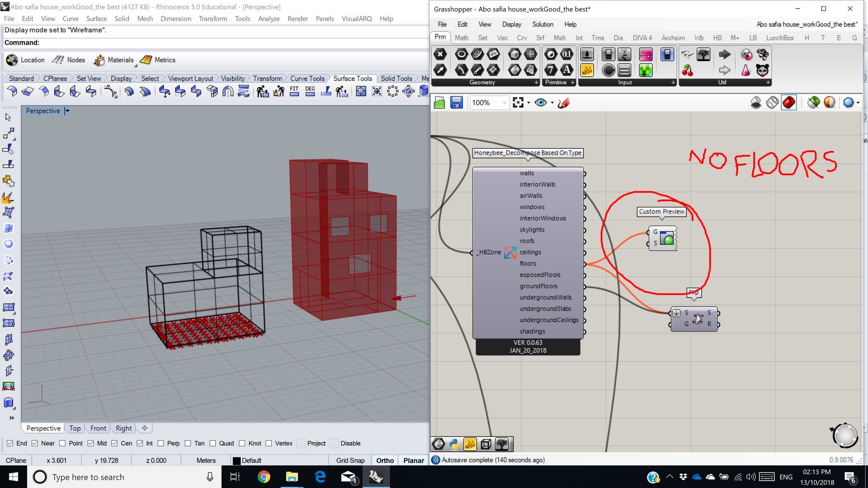The image size is (868, 488).
Task: Select the Python script icon in bottom shelf
Action: tap(454, 444)
